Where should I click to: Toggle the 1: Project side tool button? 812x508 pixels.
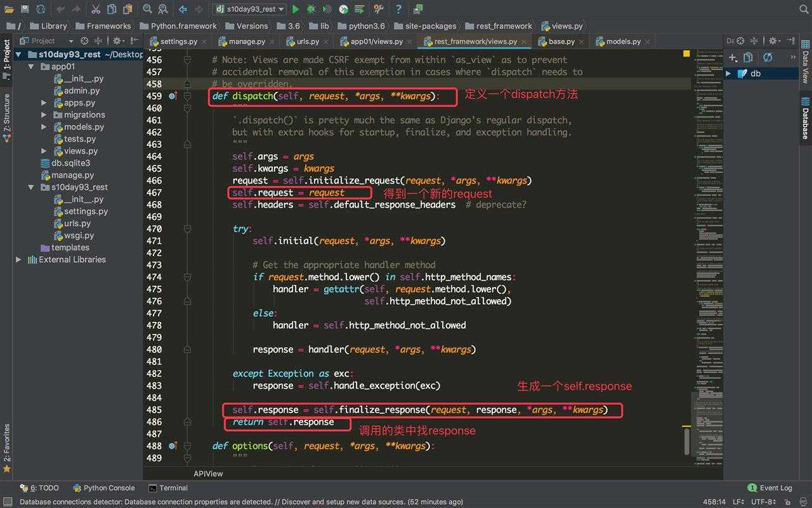tap(6, 58)
